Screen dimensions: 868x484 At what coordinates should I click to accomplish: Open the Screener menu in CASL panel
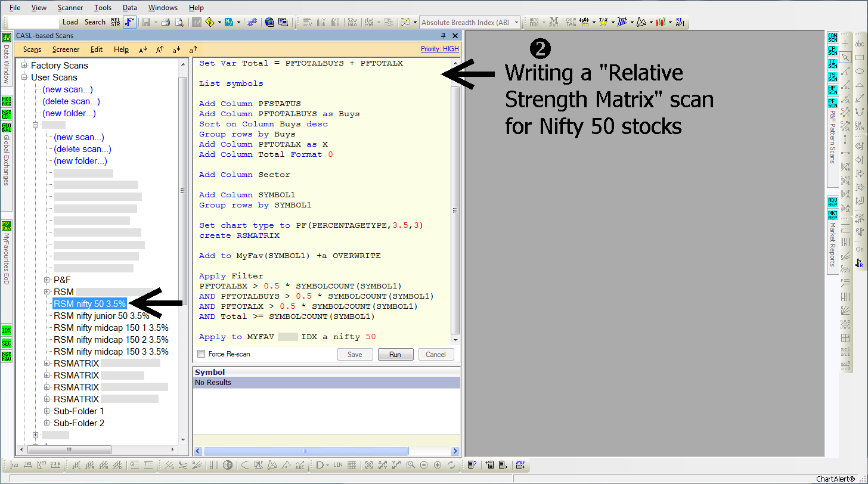[x=66, y=49]
